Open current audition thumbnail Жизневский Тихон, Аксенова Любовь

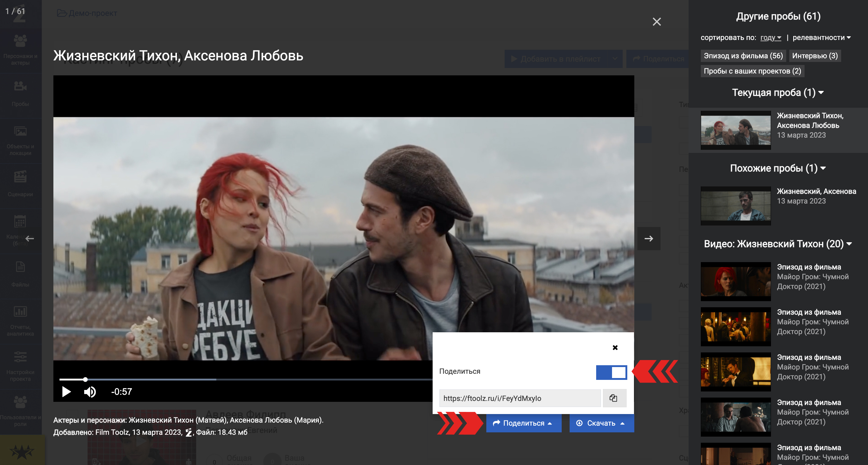(736, 130)
